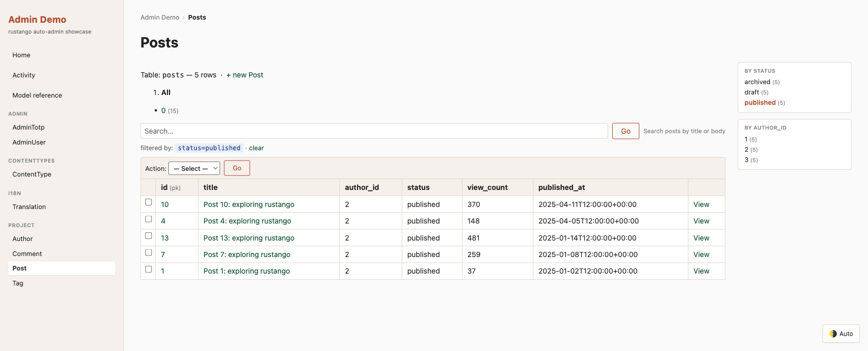Click view count value 481
This screenshot has width=868, height=351.
click(473, 238)
